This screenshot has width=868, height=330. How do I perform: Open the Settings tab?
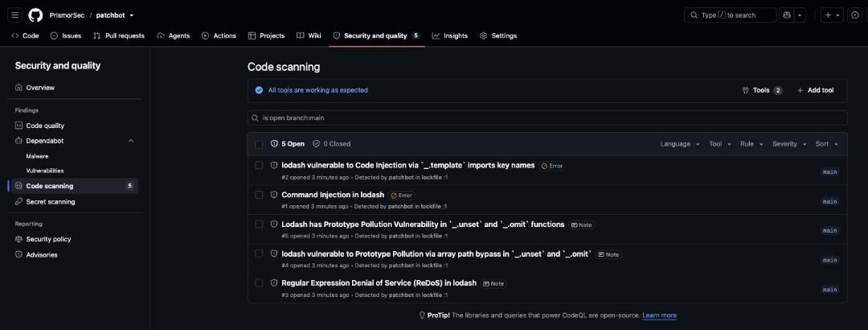click(x=498, y=35)
